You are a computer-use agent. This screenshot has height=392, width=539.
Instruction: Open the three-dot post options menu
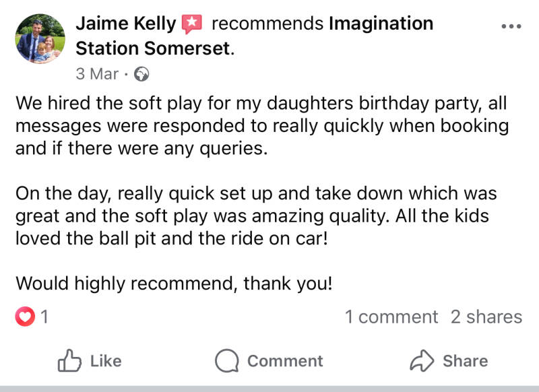pos(511,26)
